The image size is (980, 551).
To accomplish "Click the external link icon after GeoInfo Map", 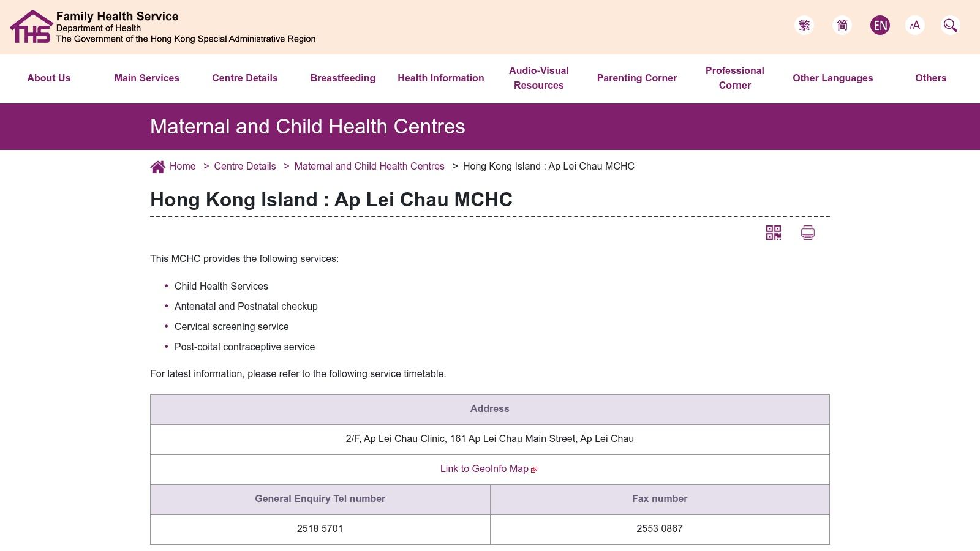I will pos(534,470).
